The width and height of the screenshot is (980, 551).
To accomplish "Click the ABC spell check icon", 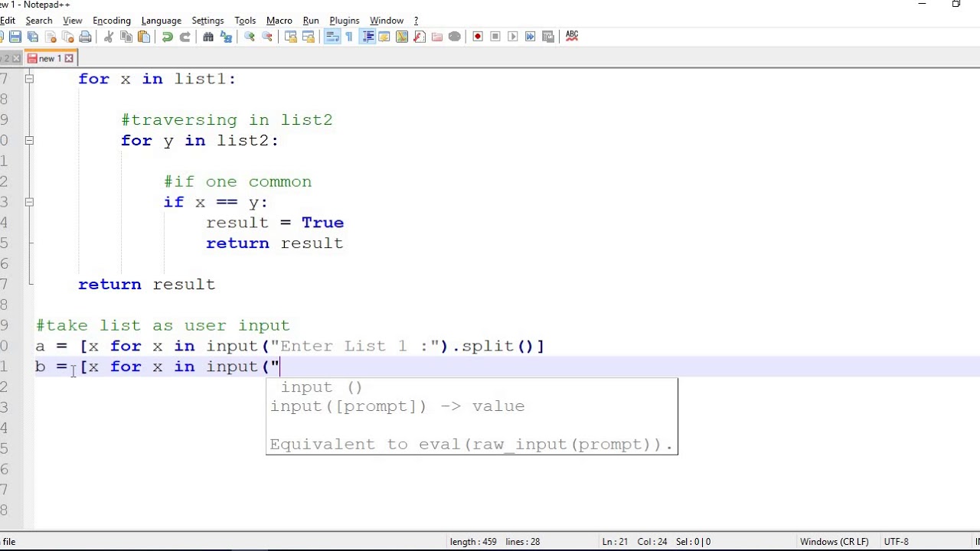I will point(571,36).
